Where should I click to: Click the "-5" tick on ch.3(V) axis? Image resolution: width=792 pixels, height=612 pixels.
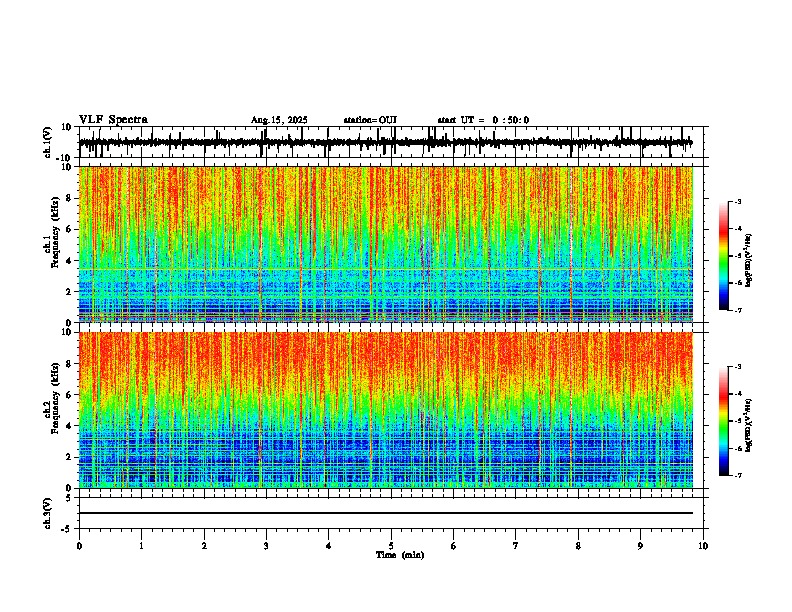(67, 529)
